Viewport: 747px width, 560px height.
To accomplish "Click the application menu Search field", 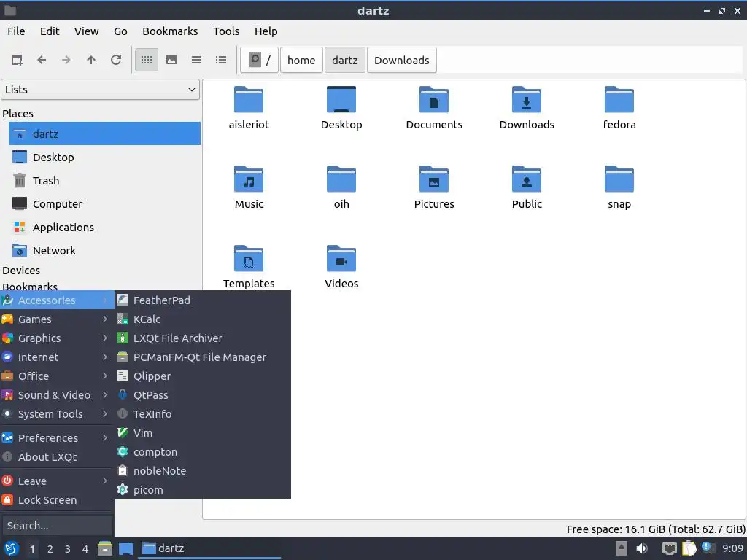I will tap(57, 526).
